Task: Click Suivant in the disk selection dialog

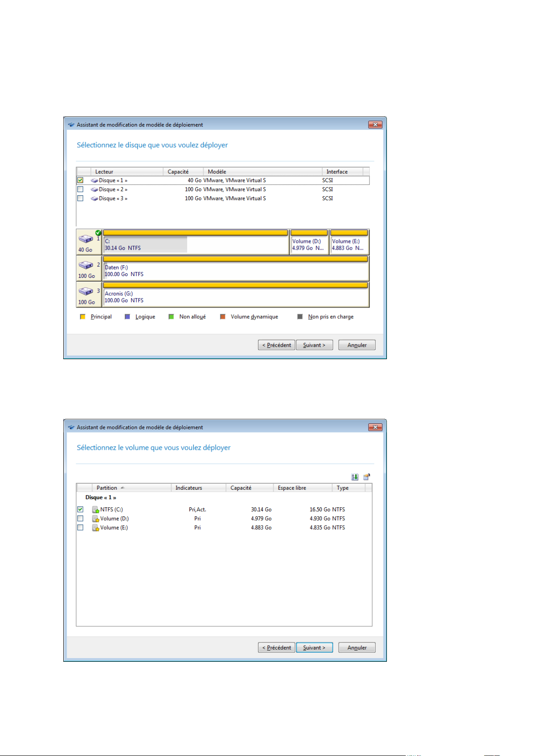Action: pyautogui.click(x=314, y=345)
